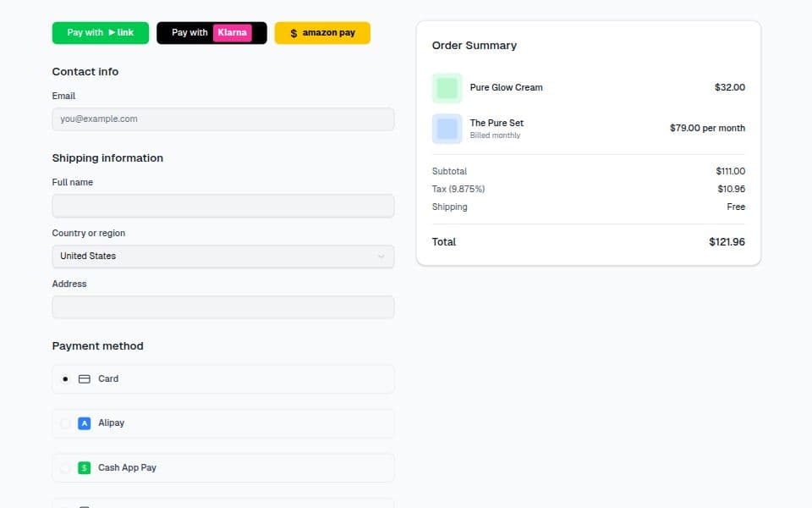
Task: Click the Pay with Link button
Action: point(100,32)
